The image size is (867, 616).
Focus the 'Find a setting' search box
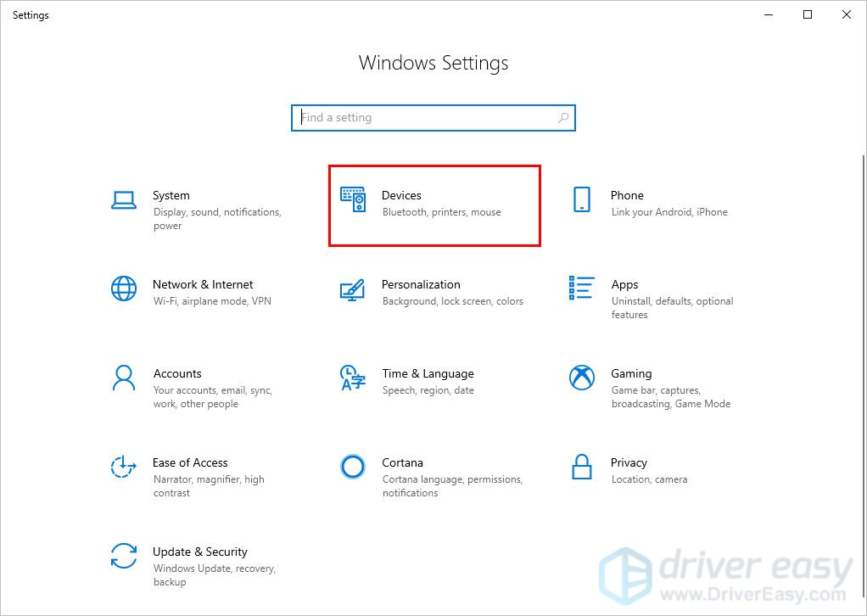(x=424, y=118)
